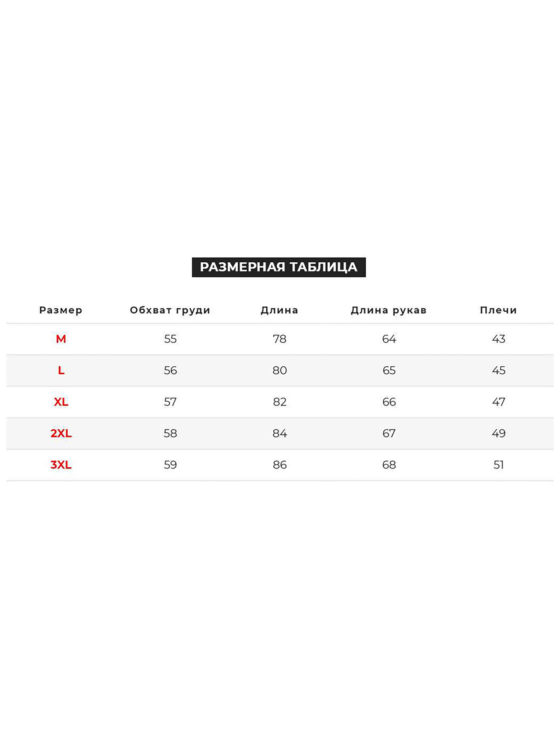Click shoulder value 43 in M row
Image resolution: width=560 pixels, height=747 pixels.
coord(499,339)
